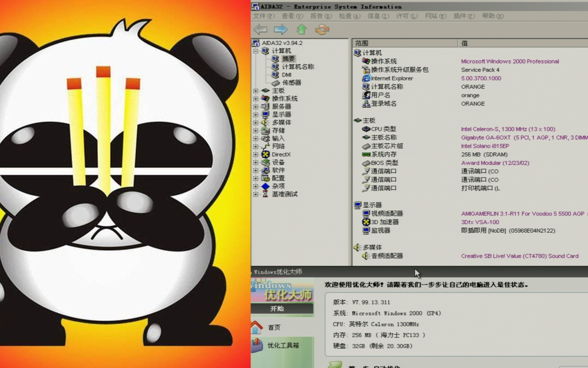The image size is (588, 368).
Task: Expand the 显示器 tree node
Action: pyautogui.click(x=256, y=114)
